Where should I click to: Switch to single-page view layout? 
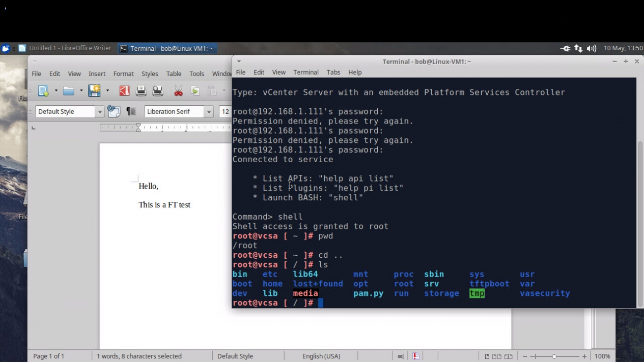pyautogui.click(x=487, y=356)
